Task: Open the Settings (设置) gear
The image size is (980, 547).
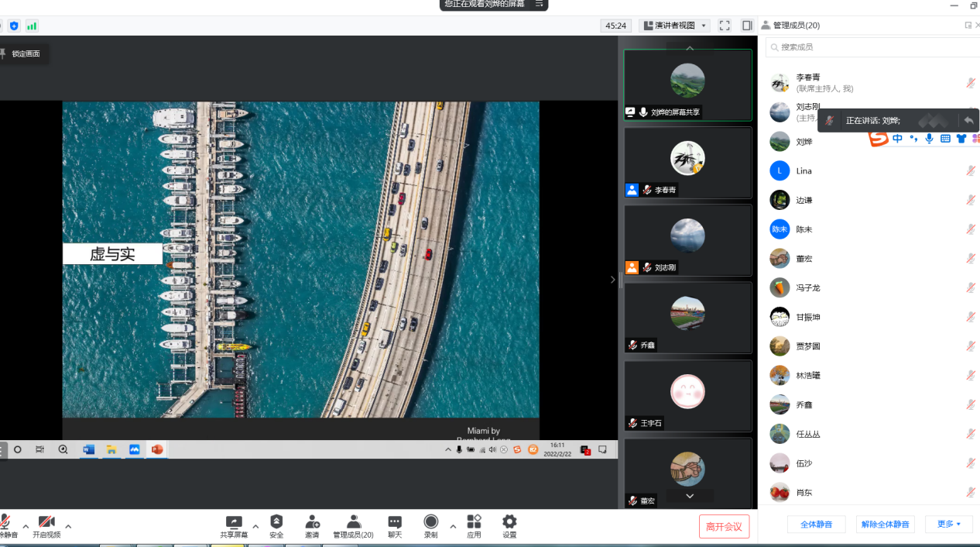Action: [x=509, y=525]
